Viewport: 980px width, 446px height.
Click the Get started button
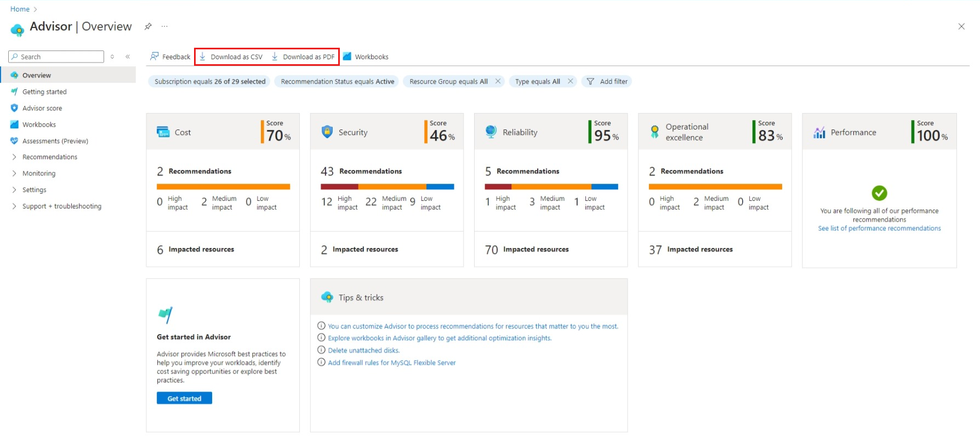pos(184,398)
